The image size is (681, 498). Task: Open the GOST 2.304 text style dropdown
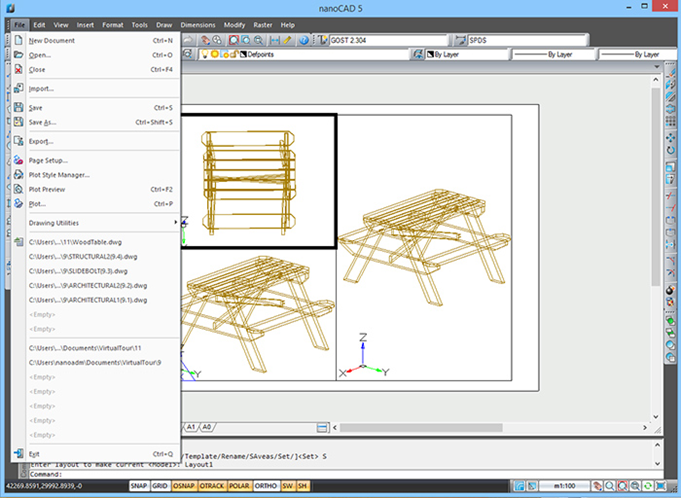click(x=384, y=41)
